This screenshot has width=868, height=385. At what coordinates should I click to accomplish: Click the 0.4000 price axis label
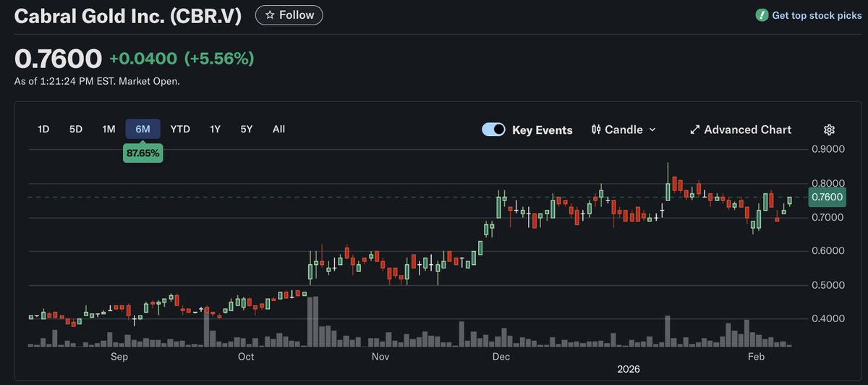point(827,319)
